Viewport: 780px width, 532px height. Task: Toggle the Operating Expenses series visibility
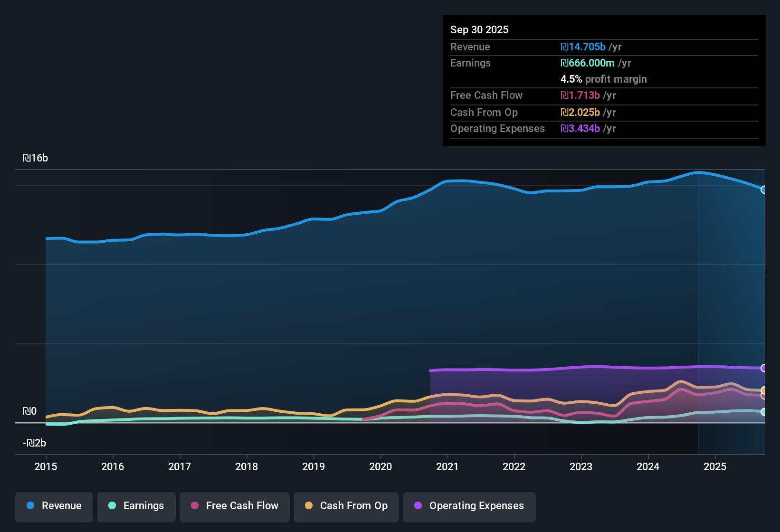coord(469,506)
